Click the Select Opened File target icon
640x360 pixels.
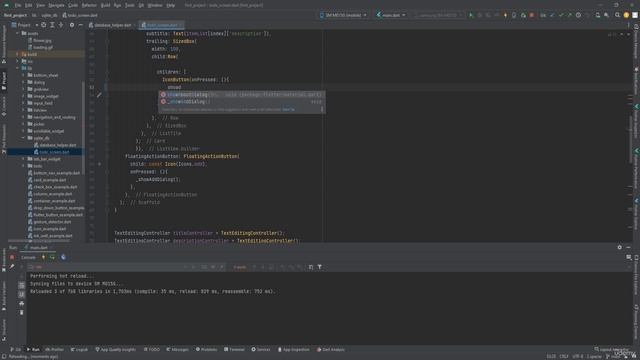(x=44, y=25)
